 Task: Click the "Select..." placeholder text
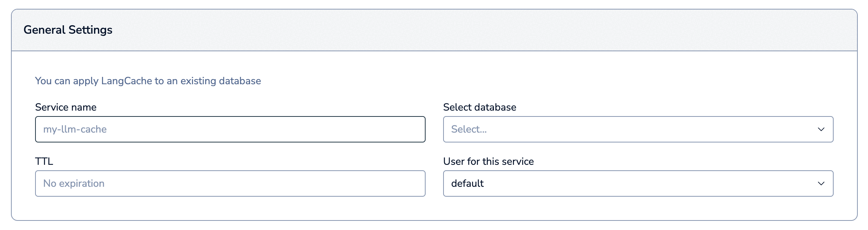[x=469, y=129]
